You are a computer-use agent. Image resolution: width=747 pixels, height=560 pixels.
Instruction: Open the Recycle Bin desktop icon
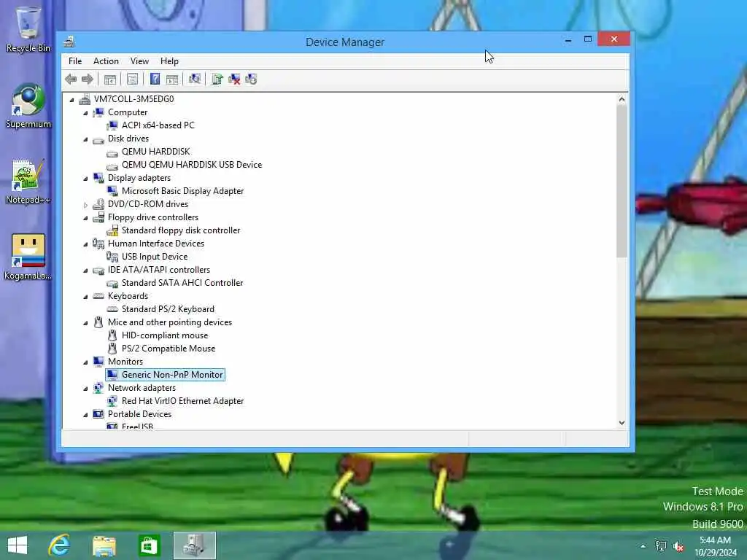tap(28, 29)
